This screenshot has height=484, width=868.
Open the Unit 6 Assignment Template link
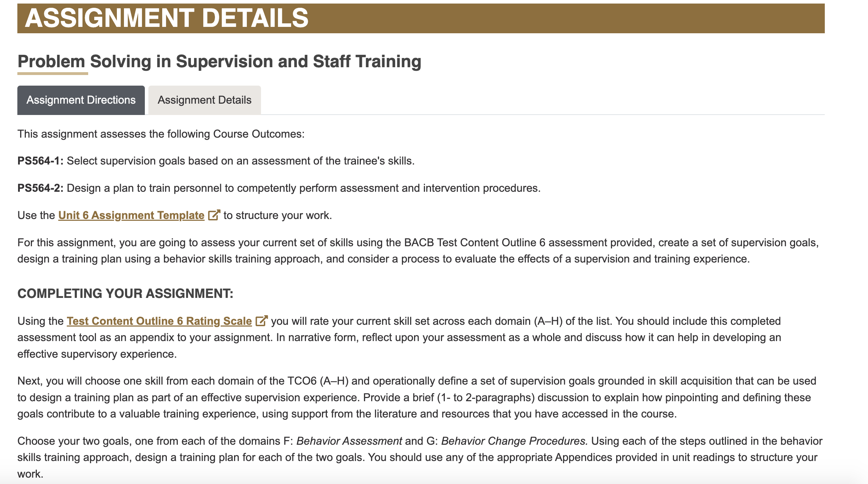(131, 215)
